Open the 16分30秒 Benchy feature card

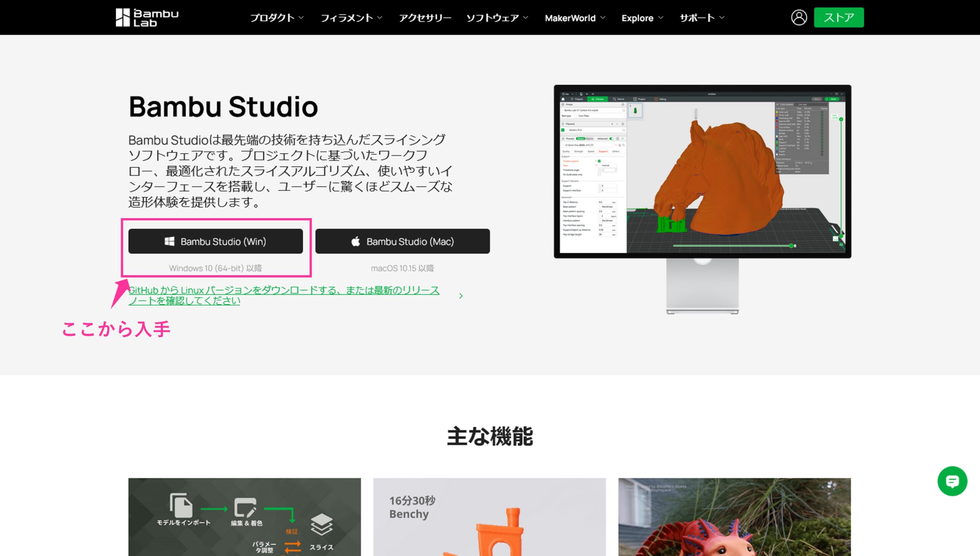pyautogui.click(x=489, y=517)
